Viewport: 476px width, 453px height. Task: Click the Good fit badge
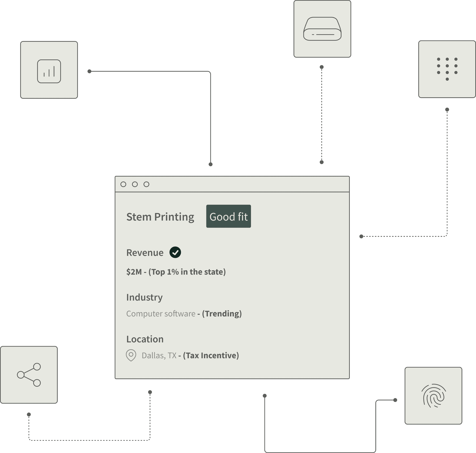(228, 216)
